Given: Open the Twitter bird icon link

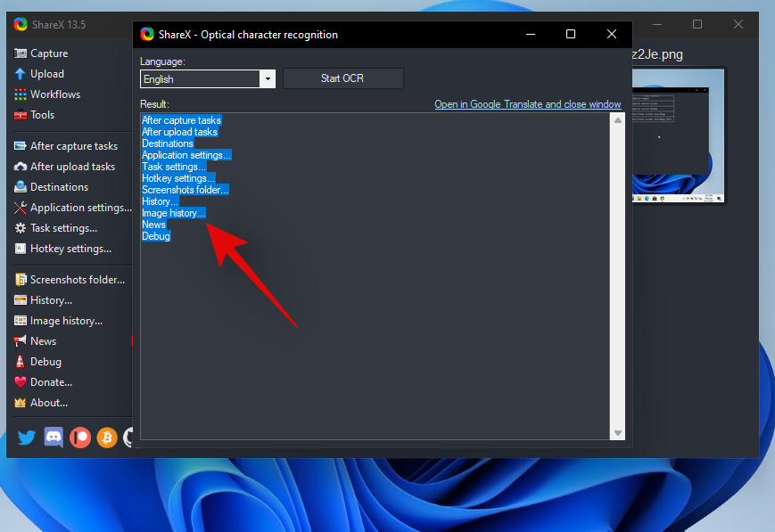Looking at the screenshot, I should pos(27,438).
